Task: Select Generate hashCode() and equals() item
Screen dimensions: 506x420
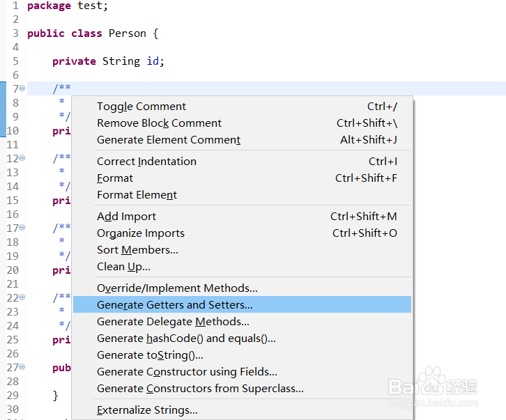Action: click(x=242, y=338)
